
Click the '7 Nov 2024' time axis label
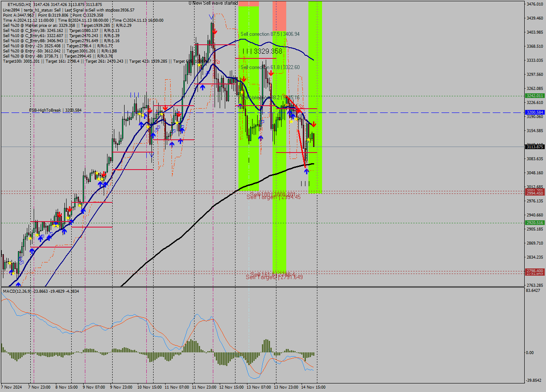click(x=12, y=387)
